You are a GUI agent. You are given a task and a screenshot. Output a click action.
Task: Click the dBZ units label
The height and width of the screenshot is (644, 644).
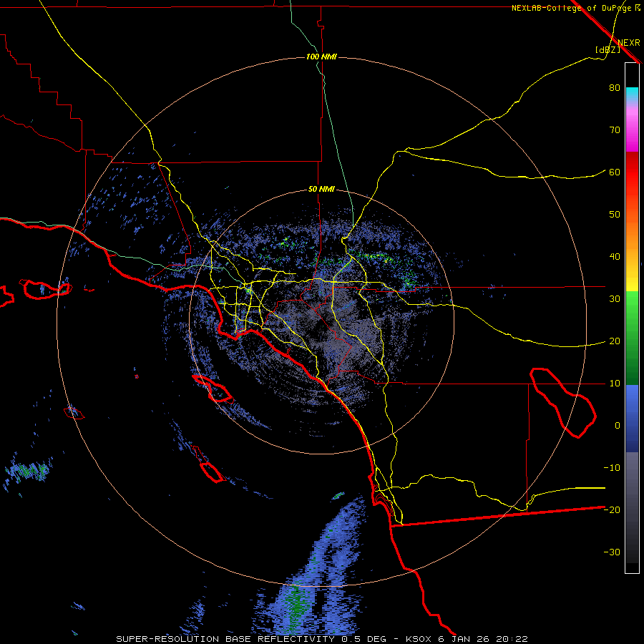point(608,49)
